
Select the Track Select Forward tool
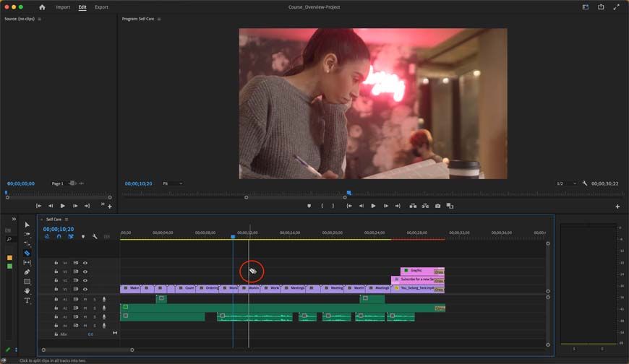(27, 234)
